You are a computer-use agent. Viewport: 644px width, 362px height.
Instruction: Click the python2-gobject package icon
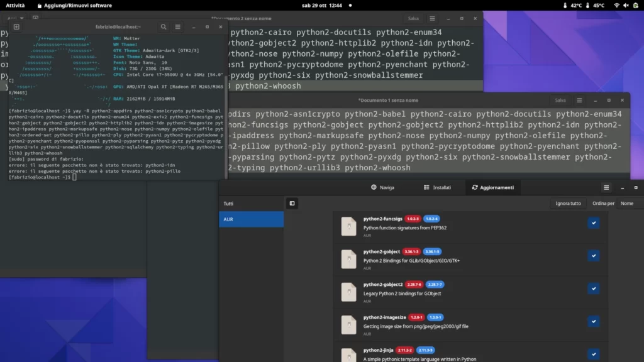348,259
